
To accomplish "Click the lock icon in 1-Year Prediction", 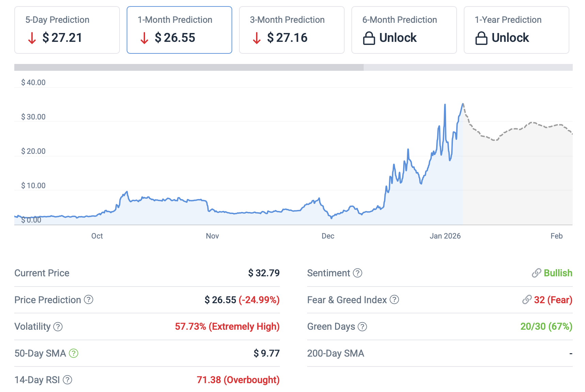I will click(481, 38).
